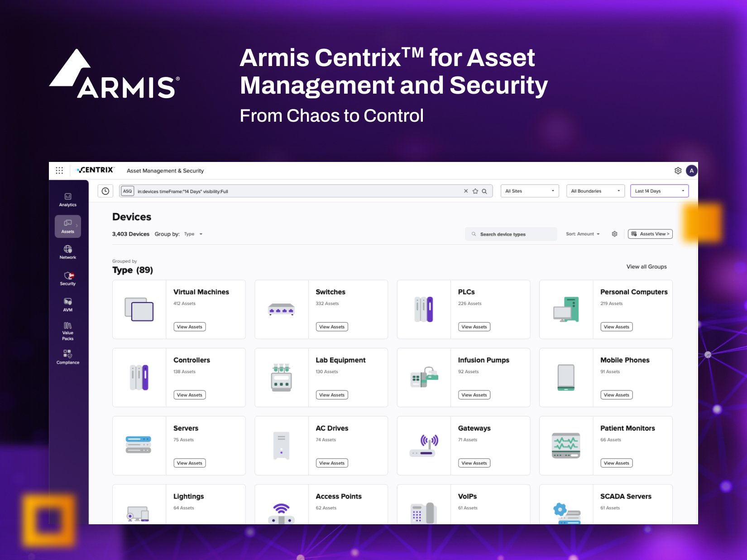
Task: View Assets for PLCs
Action: click(474, 327)
